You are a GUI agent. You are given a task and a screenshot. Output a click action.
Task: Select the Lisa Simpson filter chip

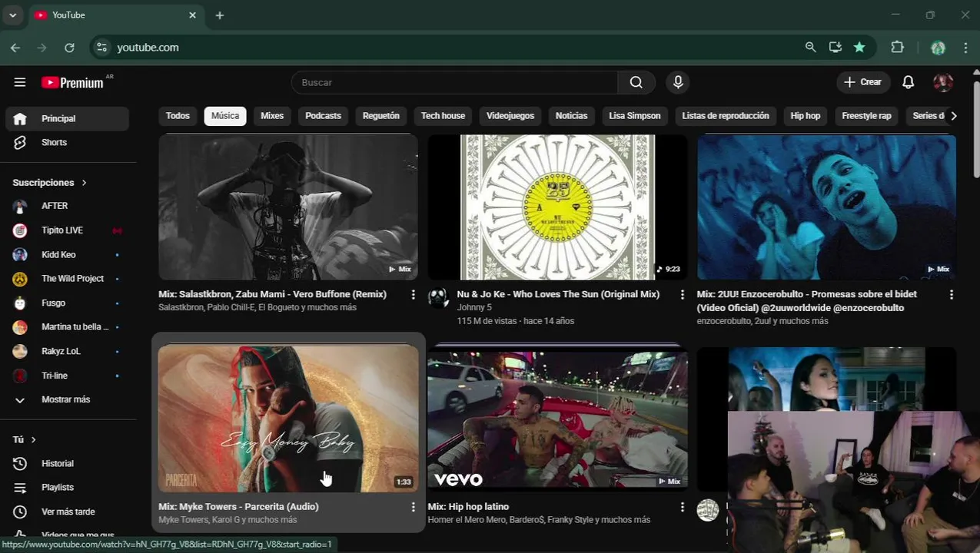pos(635,116)
